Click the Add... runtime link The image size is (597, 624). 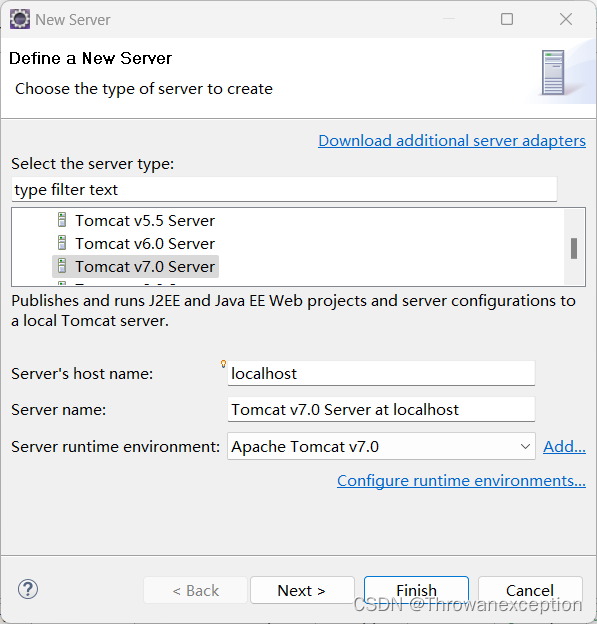pyautogui.click(x=564, y=447)
